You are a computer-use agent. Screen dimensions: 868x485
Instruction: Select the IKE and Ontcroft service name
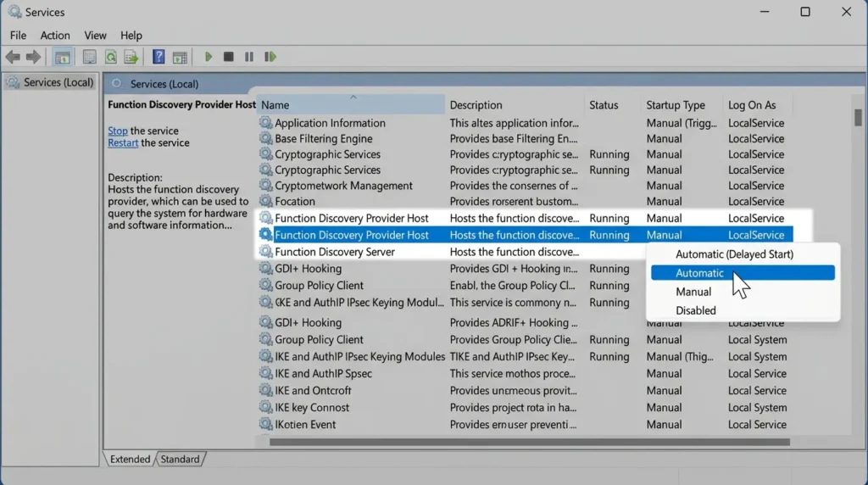coord(313,390)
